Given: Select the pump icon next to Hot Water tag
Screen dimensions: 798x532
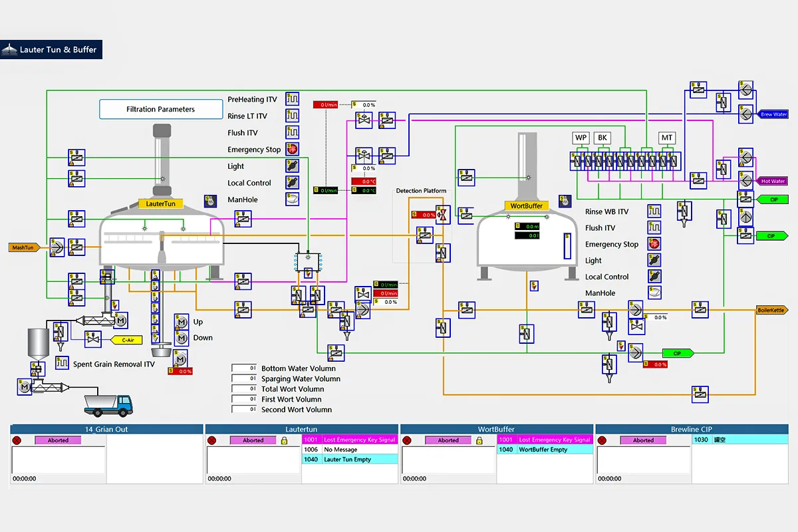Looking at the screenshot, I should 745,180.
